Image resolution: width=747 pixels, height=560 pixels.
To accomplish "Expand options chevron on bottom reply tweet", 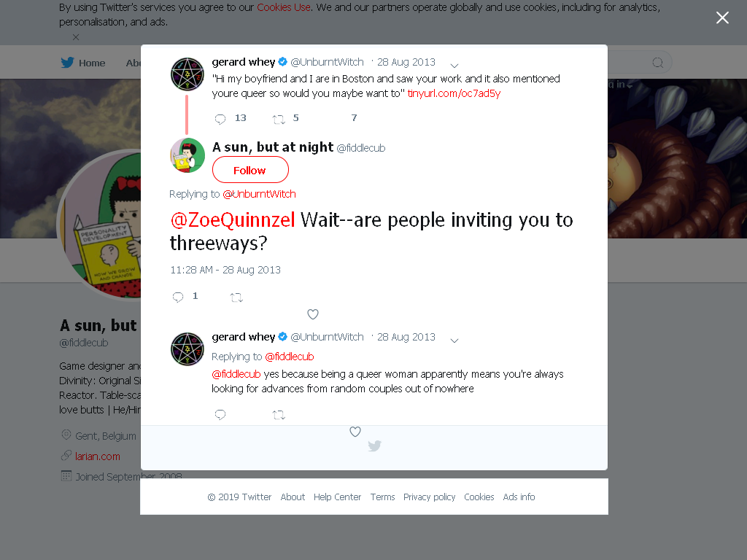I will click(x=454, y=341).
